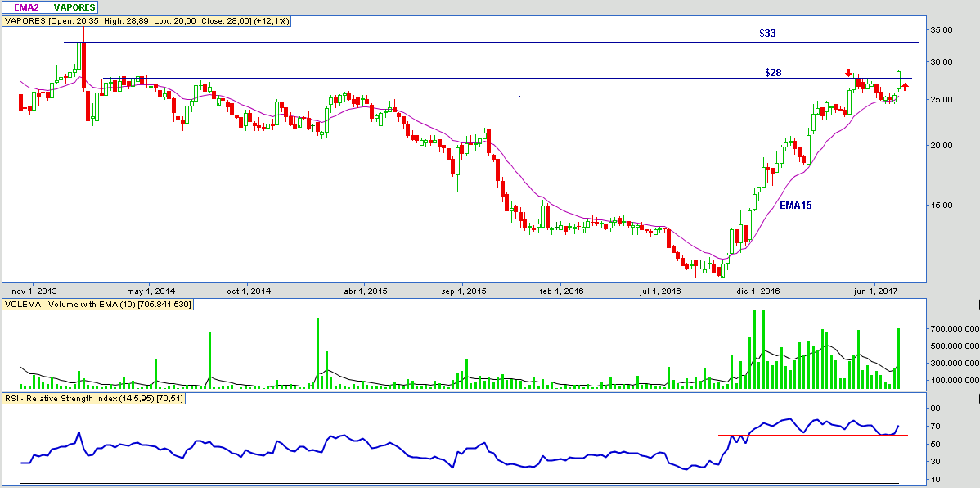Select the EMA2 legend entry

pyautogui.click(x=22, y=7)
